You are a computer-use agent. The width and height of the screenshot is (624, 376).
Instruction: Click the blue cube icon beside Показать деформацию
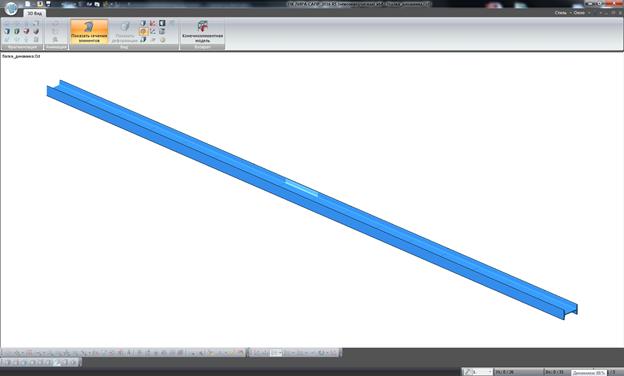[x=143, y=23]
